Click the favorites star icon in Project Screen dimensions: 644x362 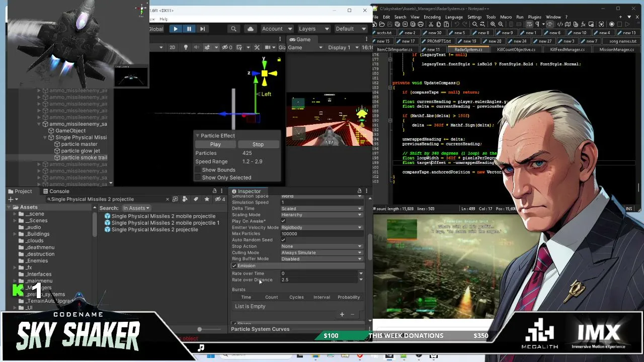[x=207, y=199]
